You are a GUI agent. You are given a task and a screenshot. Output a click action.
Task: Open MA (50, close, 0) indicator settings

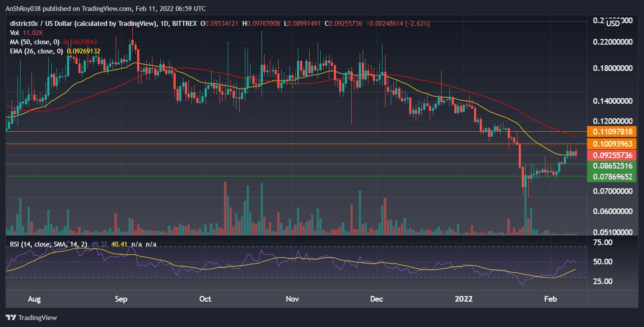[x=34, y=42]
